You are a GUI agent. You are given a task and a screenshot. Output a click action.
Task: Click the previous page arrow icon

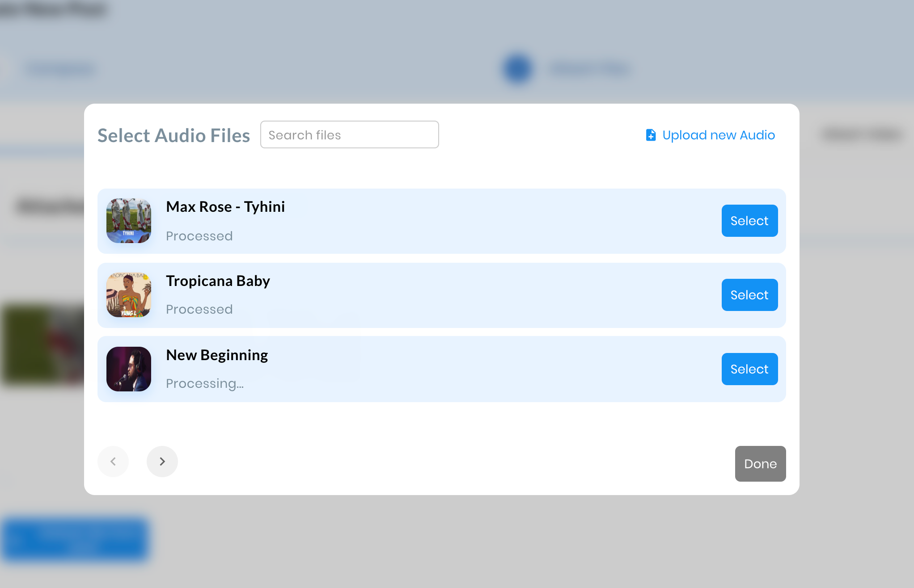pos(113,462)
